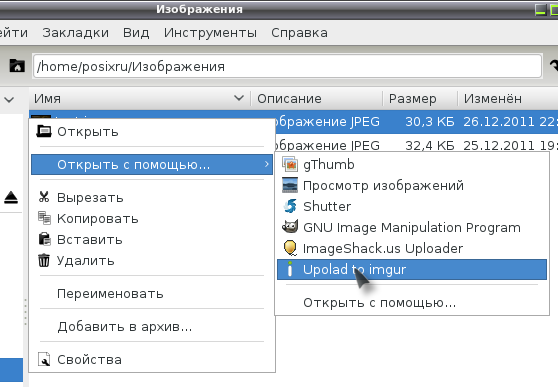558x387 pixels.
Task: Click the Удалить trash icon
Action: click(x=44, y=260)
